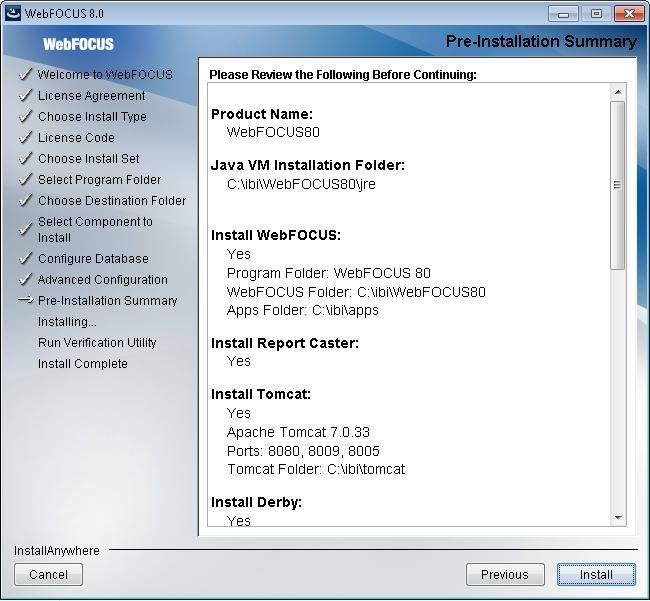This screenshot has height=601, width=650.
Task: Click checkmark beside Welcome to WebFOCUS step
Action: pos(26,74)
